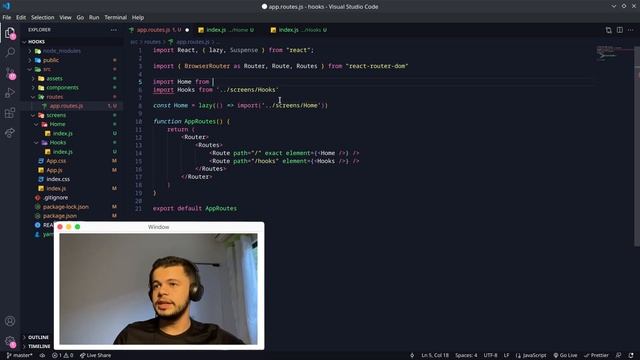Open the Live Share view icon

point(10,133)
